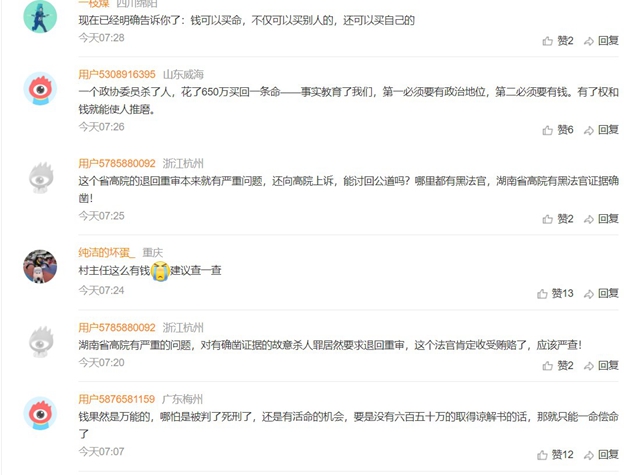The width and height of the screenshot is (640, 475).
Task: Reply to 纯洁的坏蛋_'s comment
Action: click(601, 293)
